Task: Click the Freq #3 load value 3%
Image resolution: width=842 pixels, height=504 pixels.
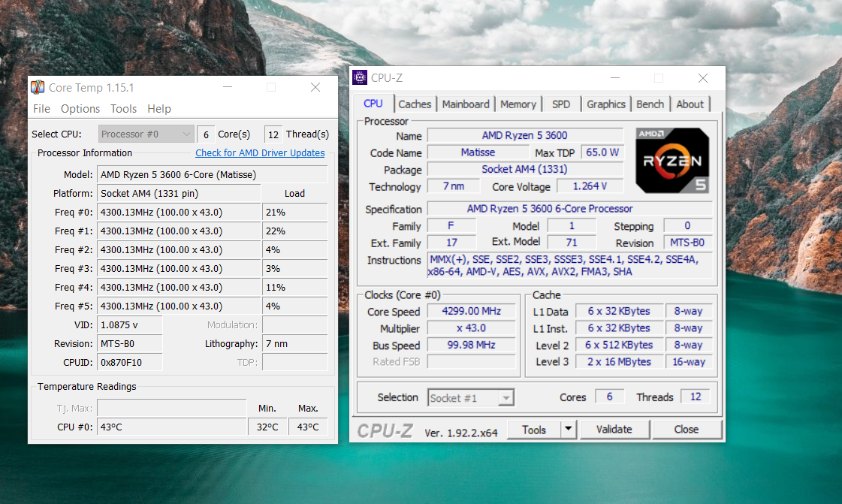Action: [294, 268]
